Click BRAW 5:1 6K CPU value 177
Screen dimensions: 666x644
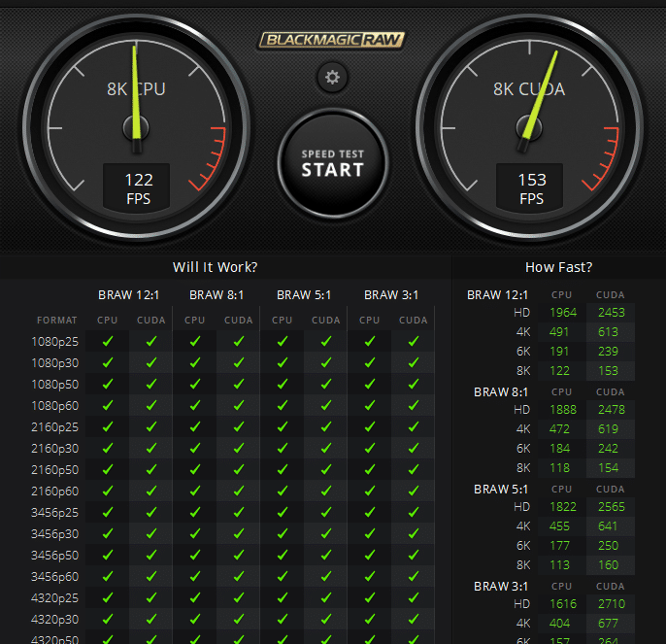pyautogui.click(x=560, y=546)
